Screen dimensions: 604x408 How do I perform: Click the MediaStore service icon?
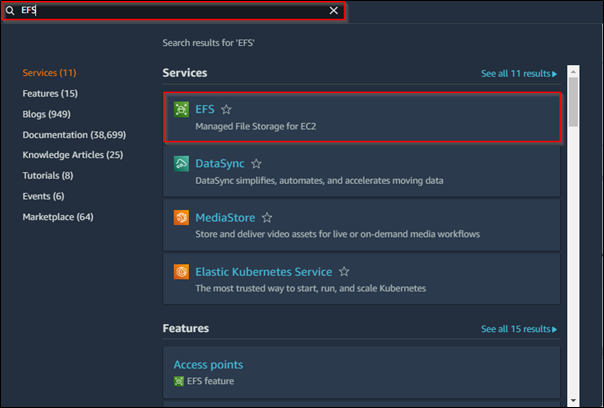pyautogui.click(x=181, y=218)
